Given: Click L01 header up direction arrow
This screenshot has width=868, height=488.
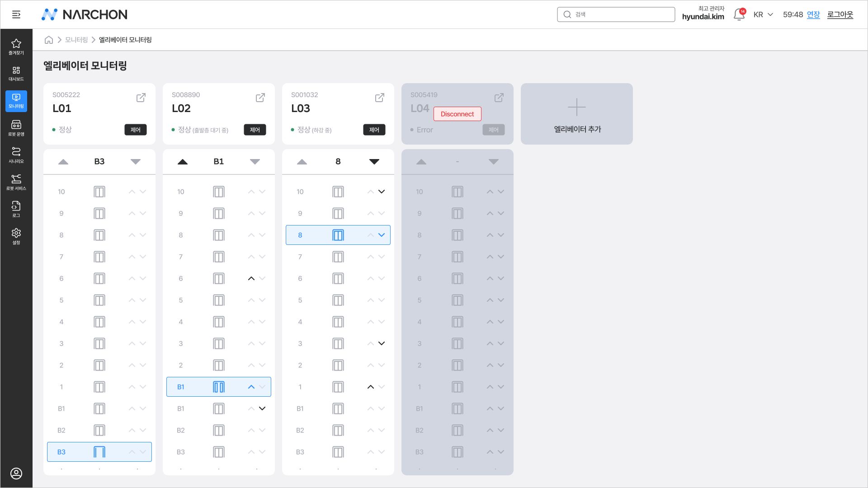Looking at the screenshot, I should pyautogui.click(x=63, y=162).
